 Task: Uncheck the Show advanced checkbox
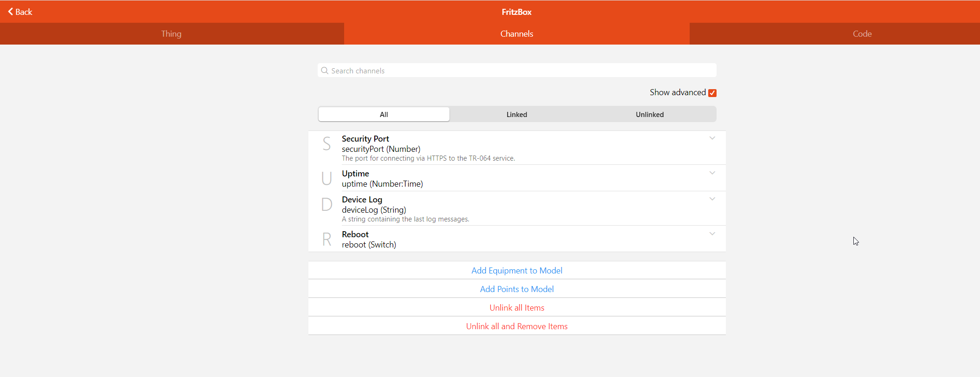(x=712, y=93)
